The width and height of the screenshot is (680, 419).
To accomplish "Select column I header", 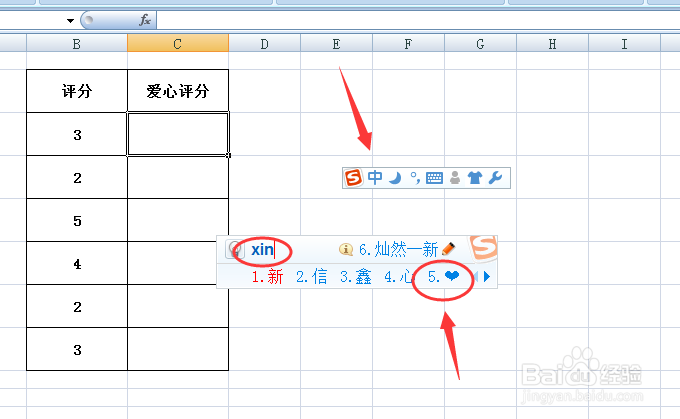I will 624,44.
